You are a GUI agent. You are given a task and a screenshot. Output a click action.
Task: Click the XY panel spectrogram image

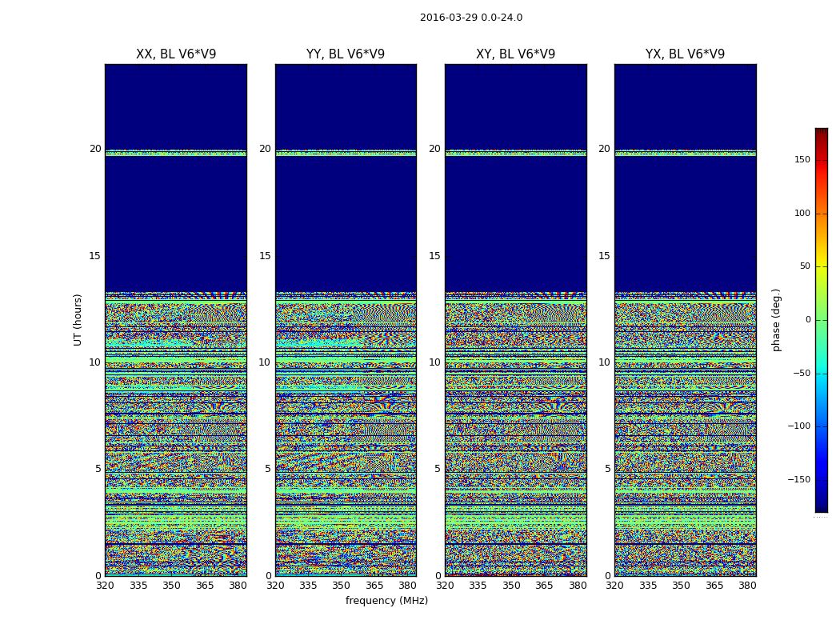tap(516, 320)
